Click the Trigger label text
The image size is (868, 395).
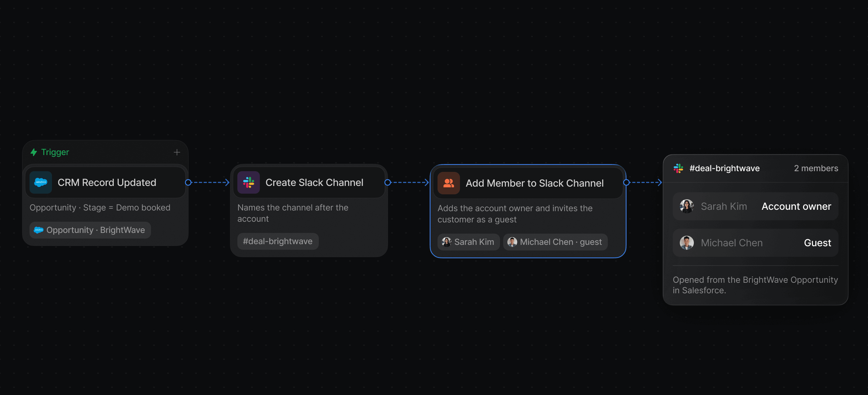click(55, 152)
